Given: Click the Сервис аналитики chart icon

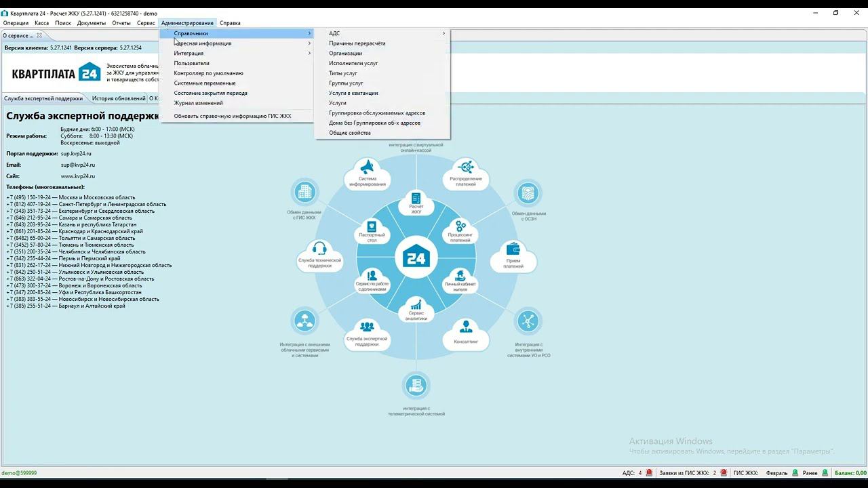Looking at the screenshot, I should click(416, 305).
